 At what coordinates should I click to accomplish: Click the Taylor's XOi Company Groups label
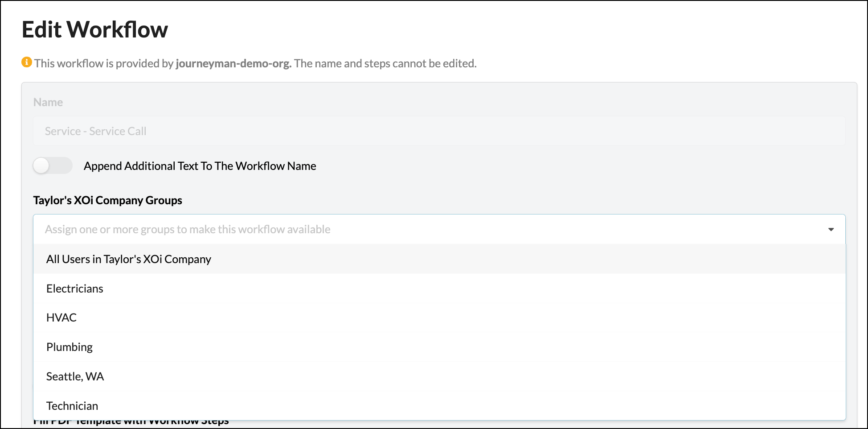click(x=107, y=200)
